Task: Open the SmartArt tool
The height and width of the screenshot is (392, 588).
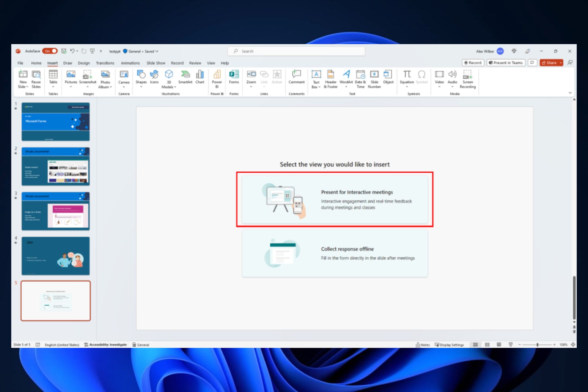Action: [185, 75]
